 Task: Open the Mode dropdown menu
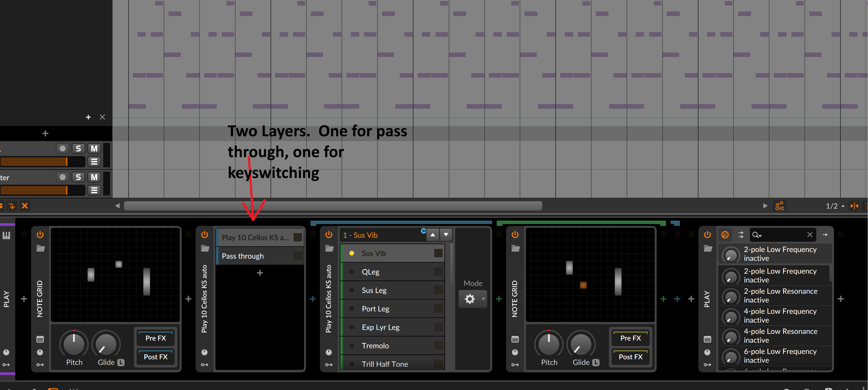[x=473, y=299]
